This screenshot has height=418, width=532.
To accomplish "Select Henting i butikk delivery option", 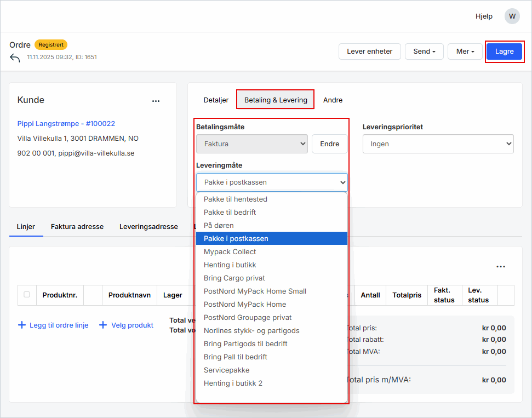I will [230, 265].
